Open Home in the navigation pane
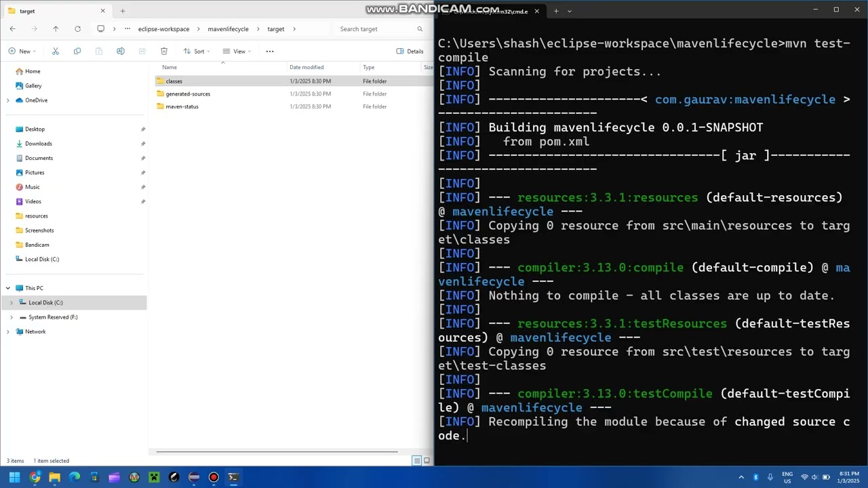 coord(33,71)
